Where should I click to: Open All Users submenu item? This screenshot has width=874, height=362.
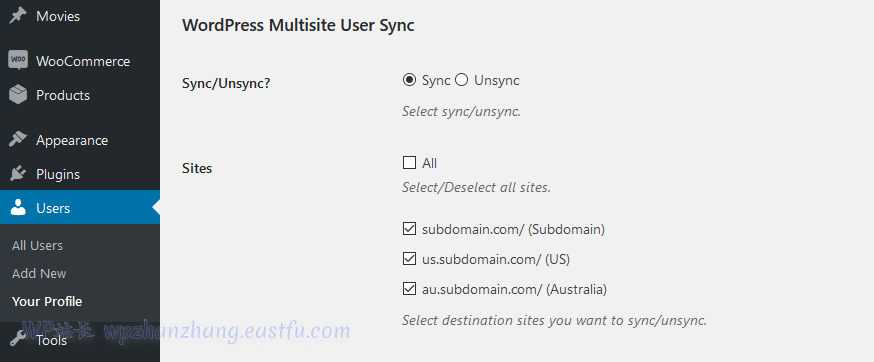37,245
